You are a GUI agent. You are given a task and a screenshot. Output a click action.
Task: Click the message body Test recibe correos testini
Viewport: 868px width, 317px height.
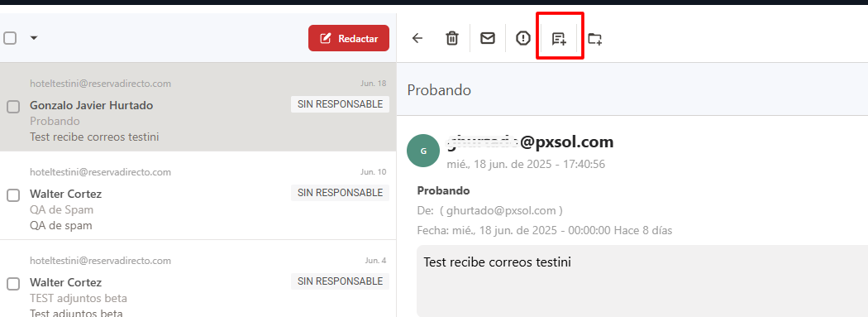(497, 262)
